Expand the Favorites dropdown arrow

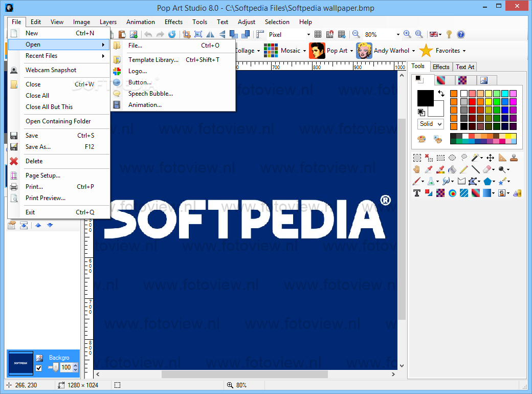[x=464, y=51]
